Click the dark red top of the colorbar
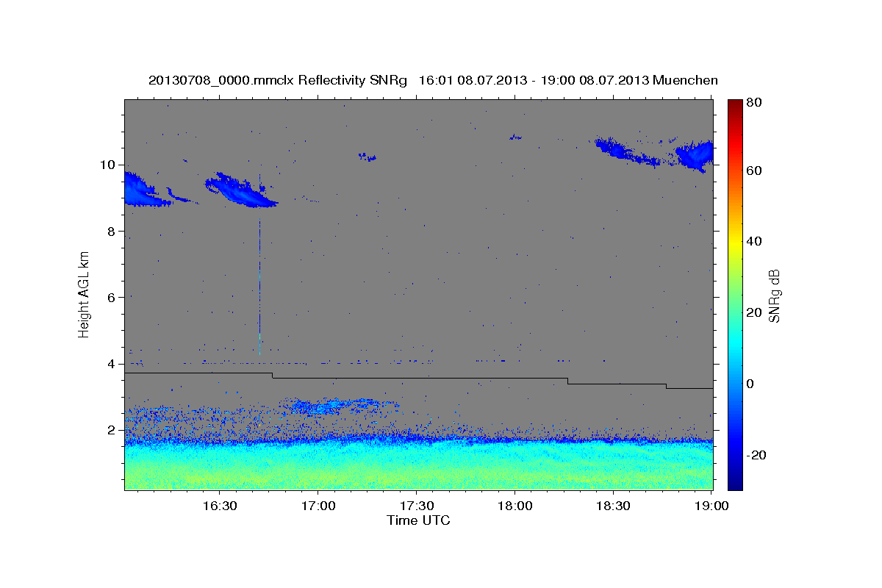The width and height of the screenshot is (882, 588). coord(735,107)
